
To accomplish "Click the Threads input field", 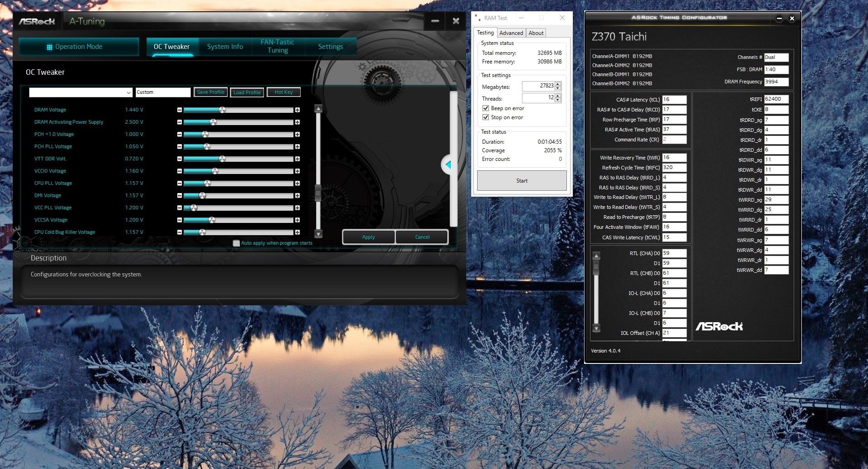I will 538,98.
